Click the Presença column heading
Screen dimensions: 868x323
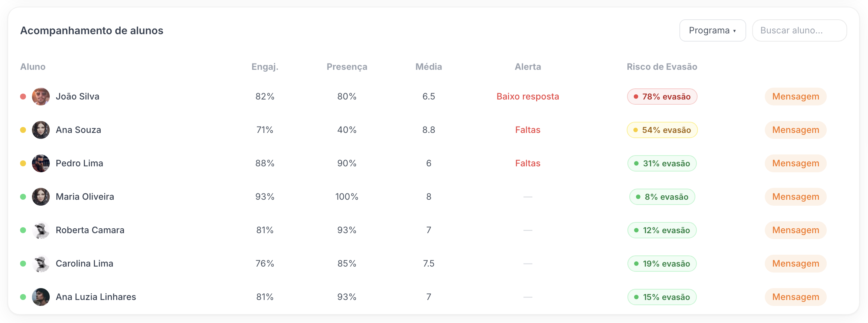pos(347,66)
